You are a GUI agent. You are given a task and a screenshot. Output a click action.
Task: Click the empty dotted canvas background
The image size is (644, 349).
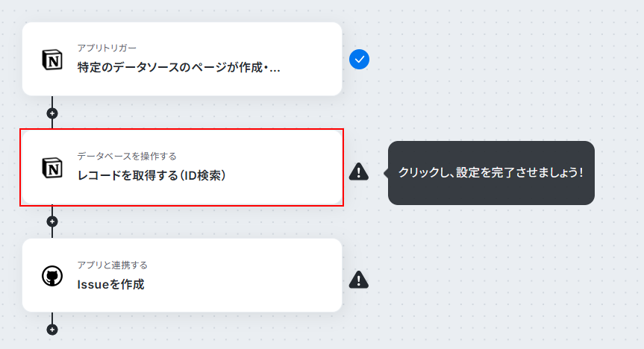tap(493, 267)
